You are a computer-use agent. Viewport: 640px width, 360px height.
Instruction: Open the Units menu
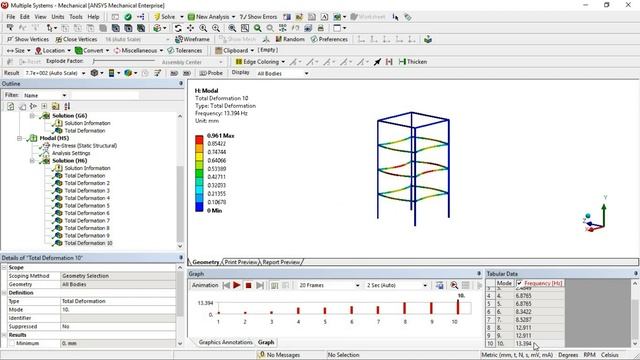(x=58, y=17)
